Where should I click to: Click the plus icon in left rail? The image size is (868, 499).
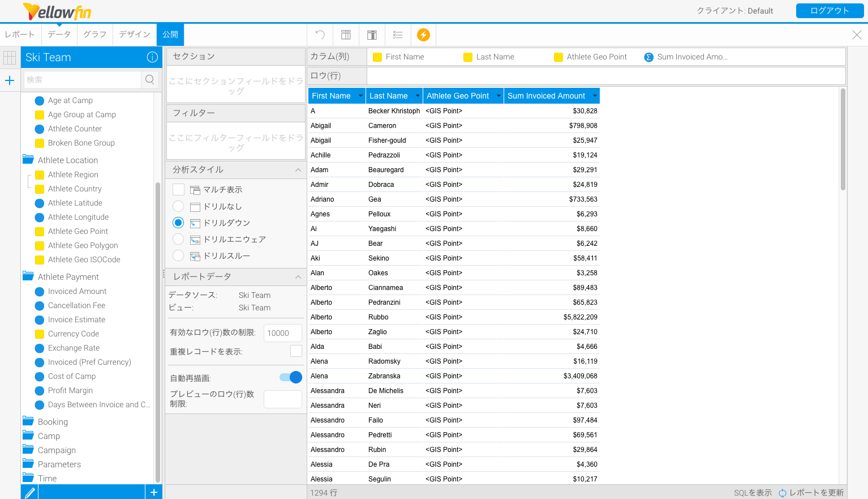tap(10, 80)
